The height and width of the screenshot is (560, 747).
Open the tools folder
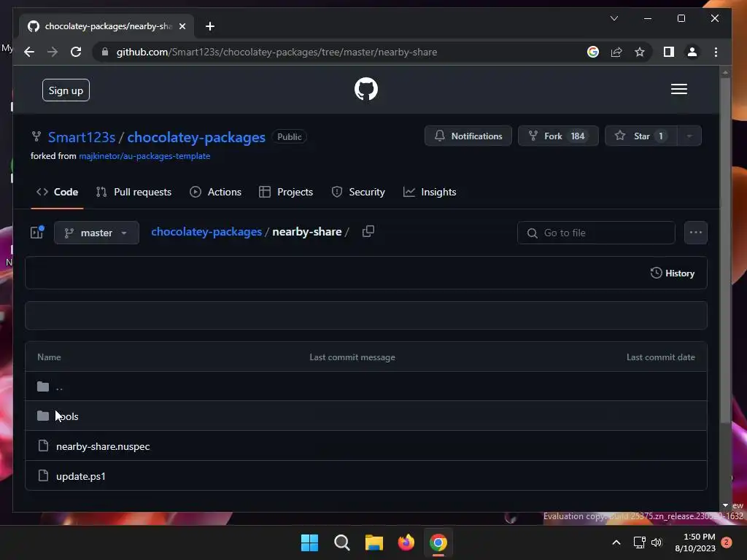pyautogui.click(x=67, y=416)
